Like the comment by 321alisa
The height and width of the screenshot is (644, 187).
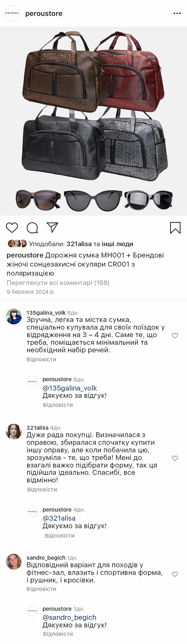tap(175, 458)
